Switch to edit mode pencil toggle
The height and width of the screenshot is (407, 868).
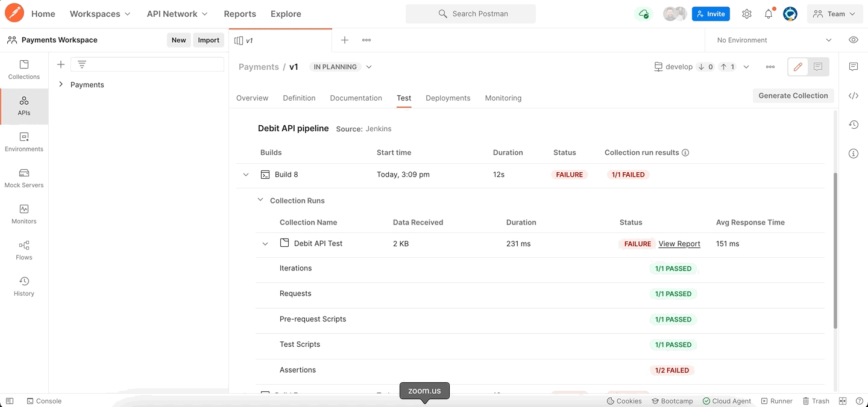[x=798, y=67]
